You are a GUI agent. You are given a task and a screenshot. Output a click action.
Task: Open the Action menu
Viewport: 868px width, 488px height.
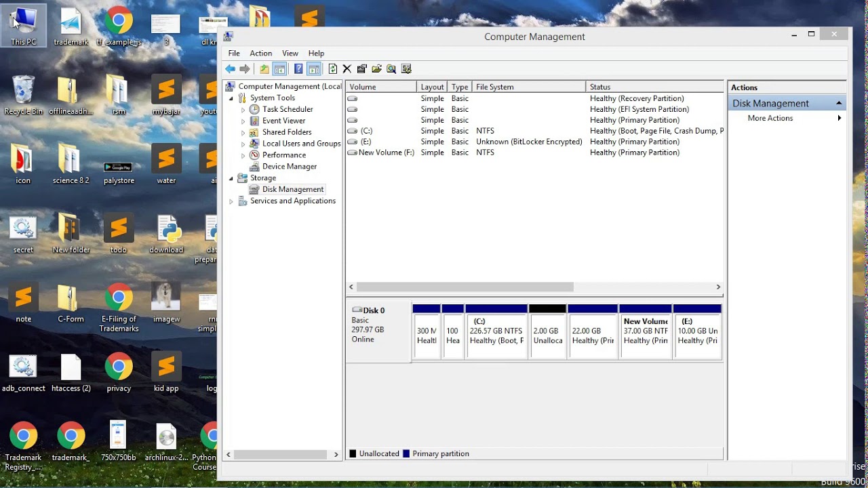260,54
